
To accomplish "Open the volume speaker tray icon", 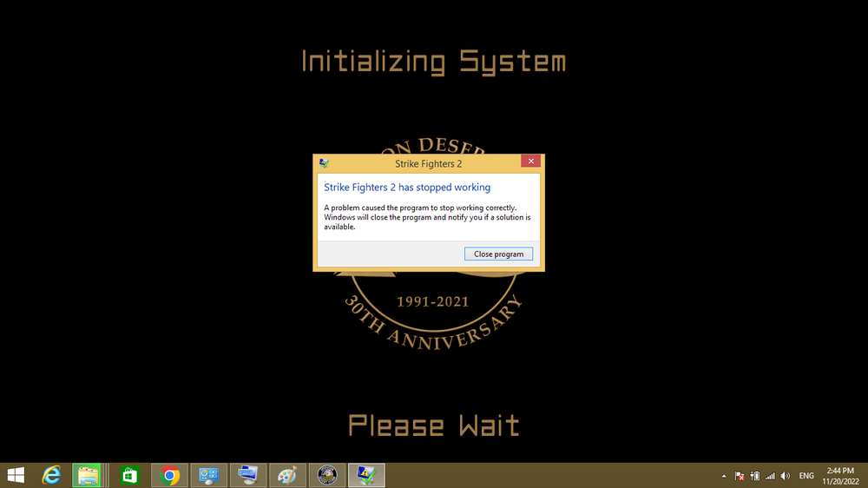I will pyautogui.click(x=786, y=476).
